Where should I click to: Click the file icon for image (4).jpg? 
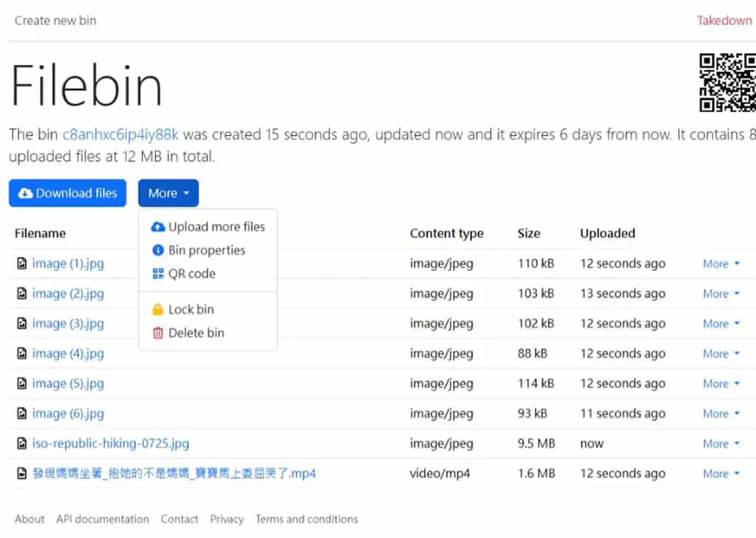pyautogui.click(x=21, y=354)
